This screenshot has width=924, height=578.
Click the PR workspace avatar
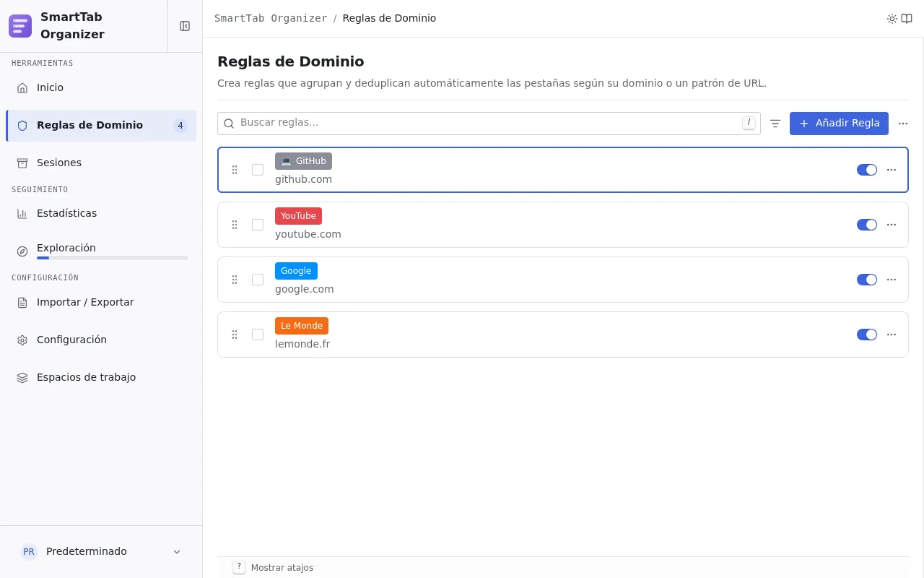(x=29, y=552)
